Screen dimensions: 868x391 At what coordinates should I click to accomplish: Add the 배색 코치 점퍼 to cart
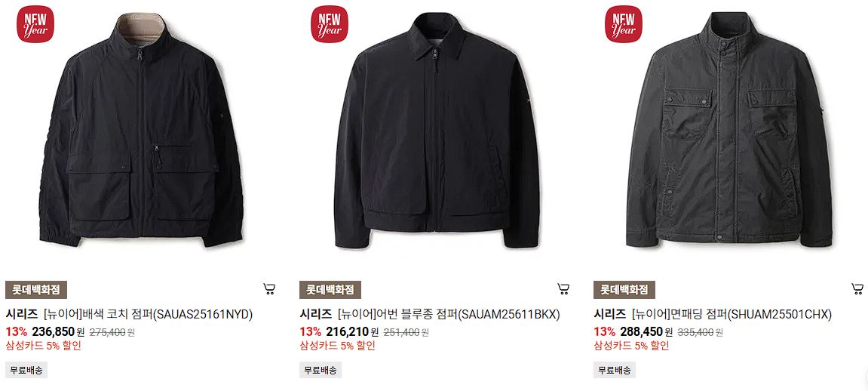[269, 288]
